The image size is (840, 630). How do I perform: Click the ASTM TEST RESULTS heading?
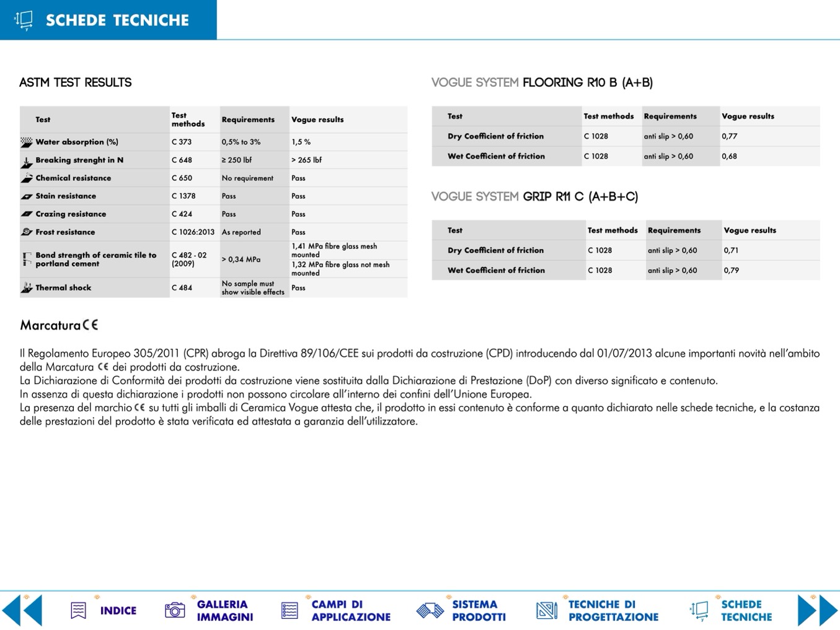tap(76, 82)
